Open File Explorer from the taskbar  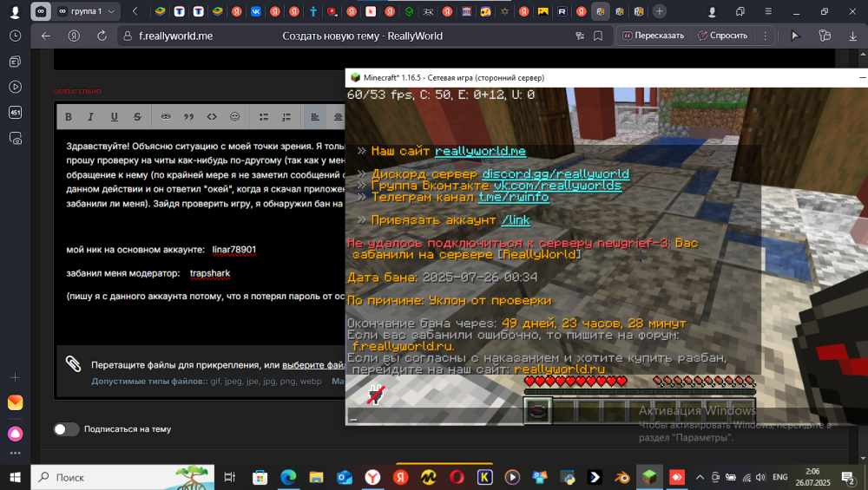pyautogui.click(x=316, y=477)
